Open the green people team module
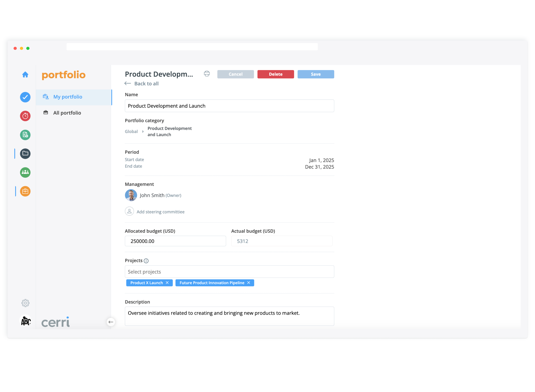This screenshot has height=392, width=535. pos(25,172)
